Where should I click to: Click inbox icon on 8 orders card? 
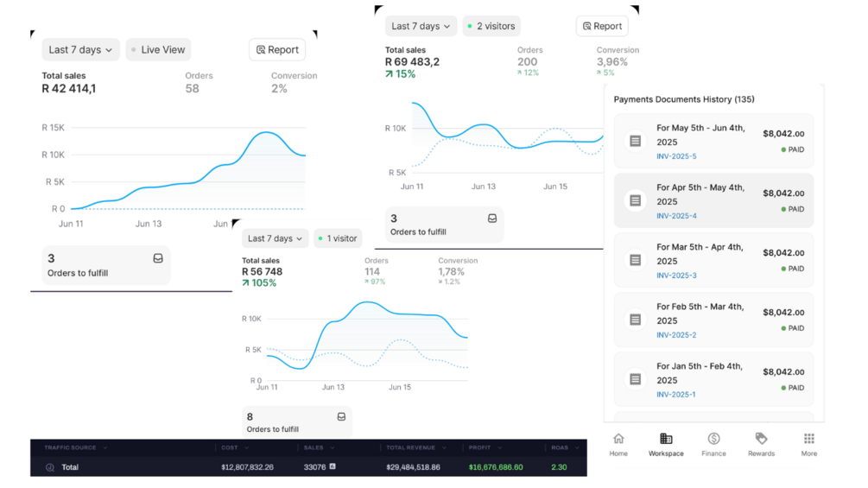[x=341, y=416]
